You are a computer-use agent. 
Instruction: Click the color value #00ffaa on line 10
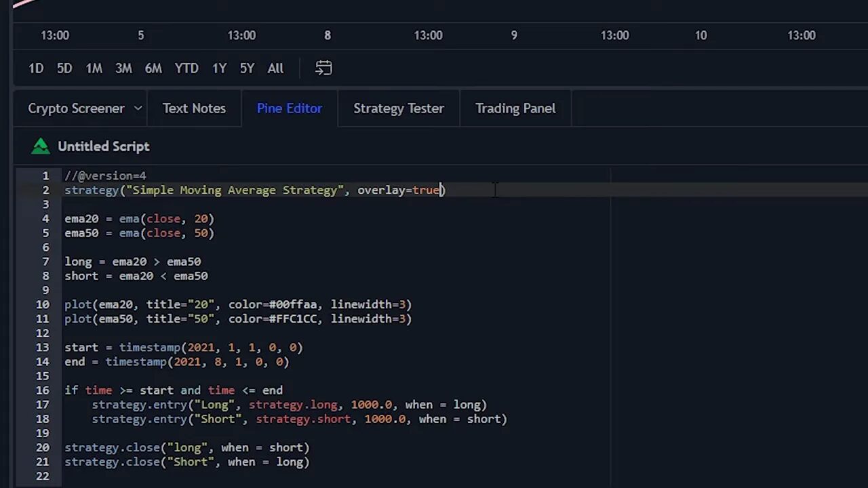pyautogui.click(x=293, y=304)
